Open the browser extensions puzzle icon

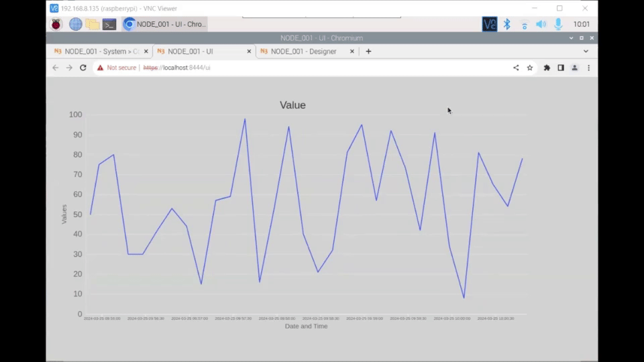tap(547, 68)
